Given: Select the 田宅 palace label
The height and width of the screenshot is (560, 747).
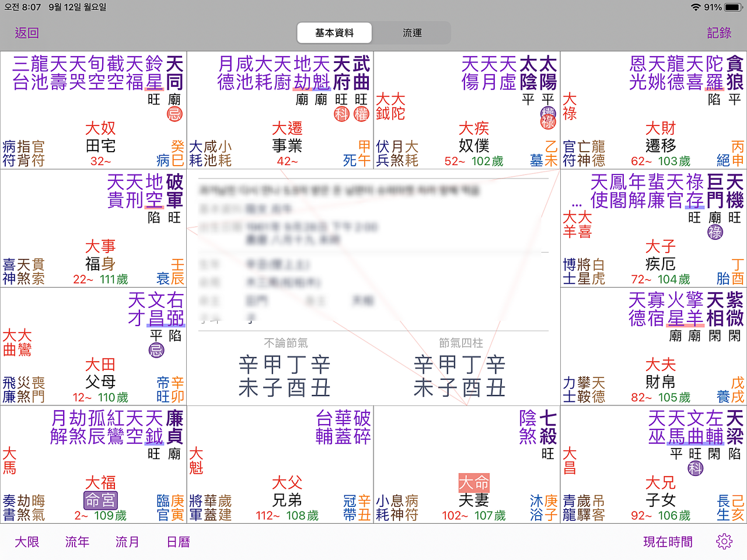Looking at the screenshot, I should (100, 145).
